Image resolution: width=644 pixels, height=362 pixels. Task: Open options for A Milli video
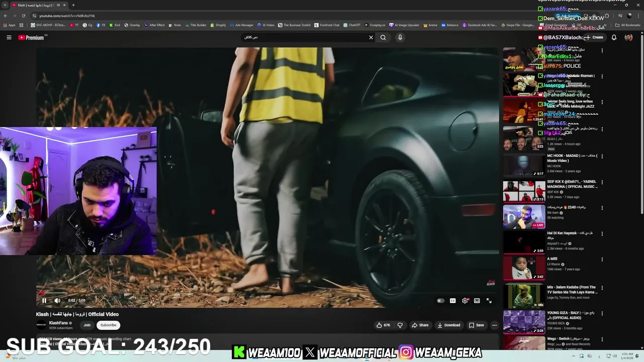click(602, 259)
